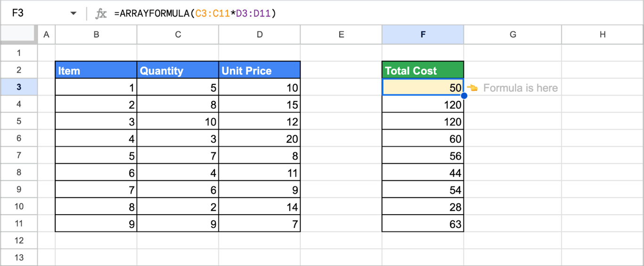Select Quantity cell for item 3

click(x=178, y=121)
